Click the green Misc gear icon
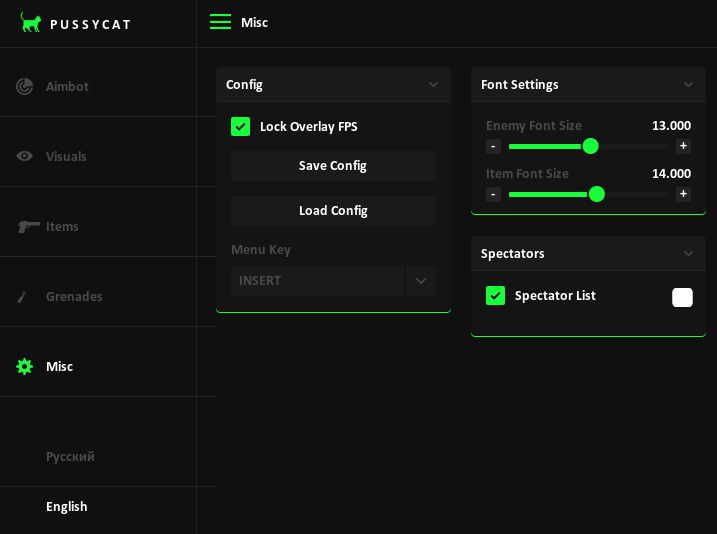Screen dimensions: 717x534 [24, 367]
